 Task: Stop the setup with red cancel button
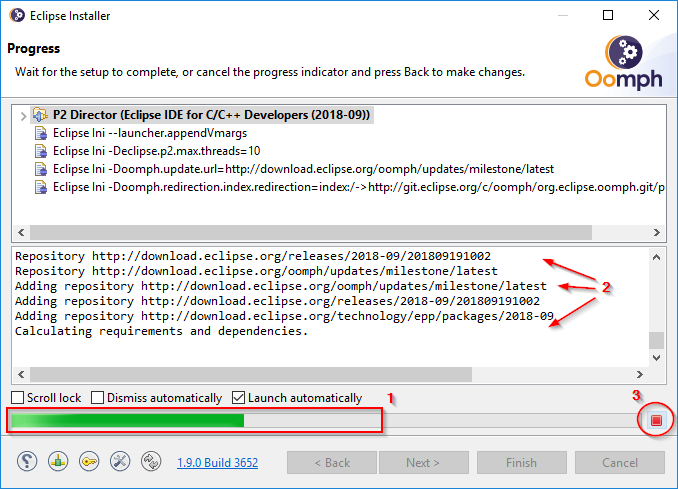click(656, 421)
